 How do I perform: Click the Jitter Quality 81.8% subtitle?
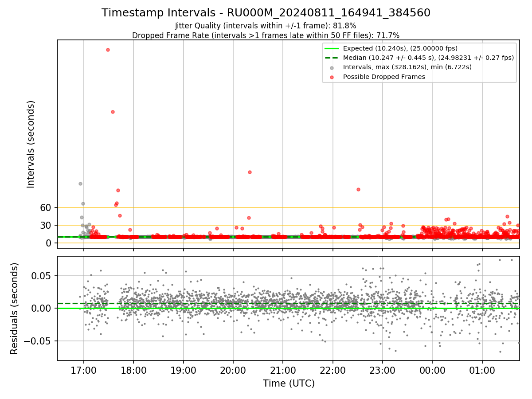[x=266, y=26]
